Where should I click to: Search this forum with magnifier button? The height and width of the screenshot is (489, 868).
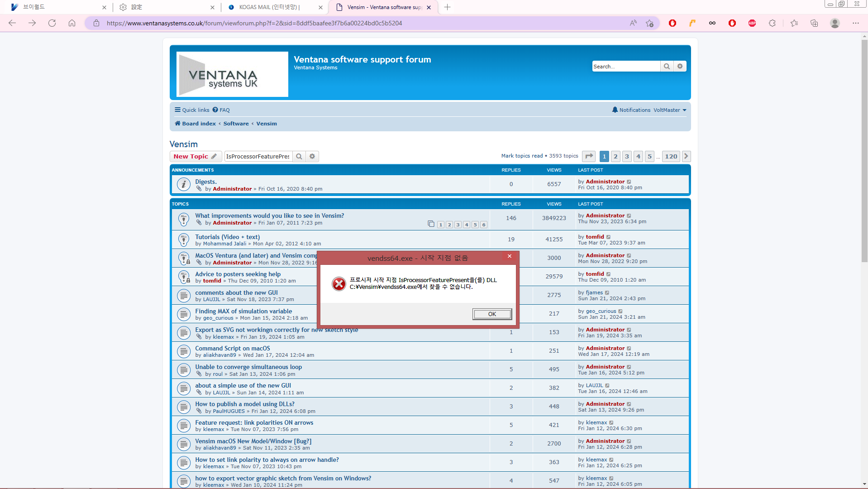tap(299, 156)
